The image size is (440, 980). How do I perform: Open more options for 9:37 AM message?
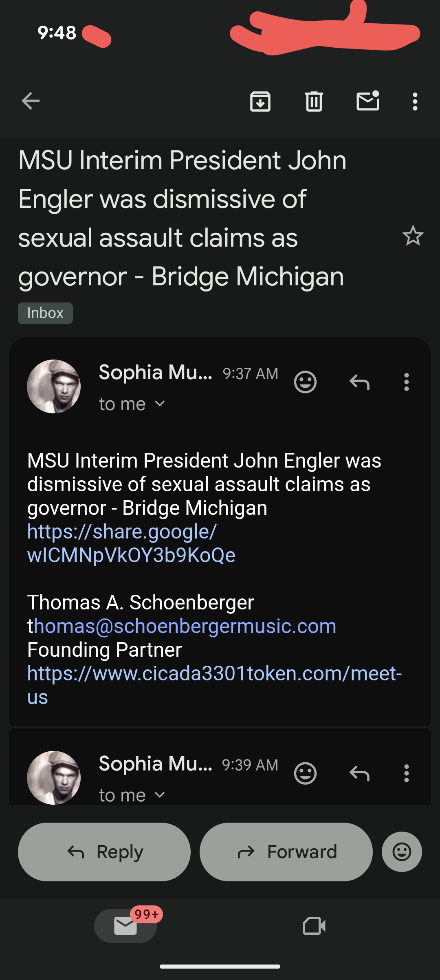[406, 382]
